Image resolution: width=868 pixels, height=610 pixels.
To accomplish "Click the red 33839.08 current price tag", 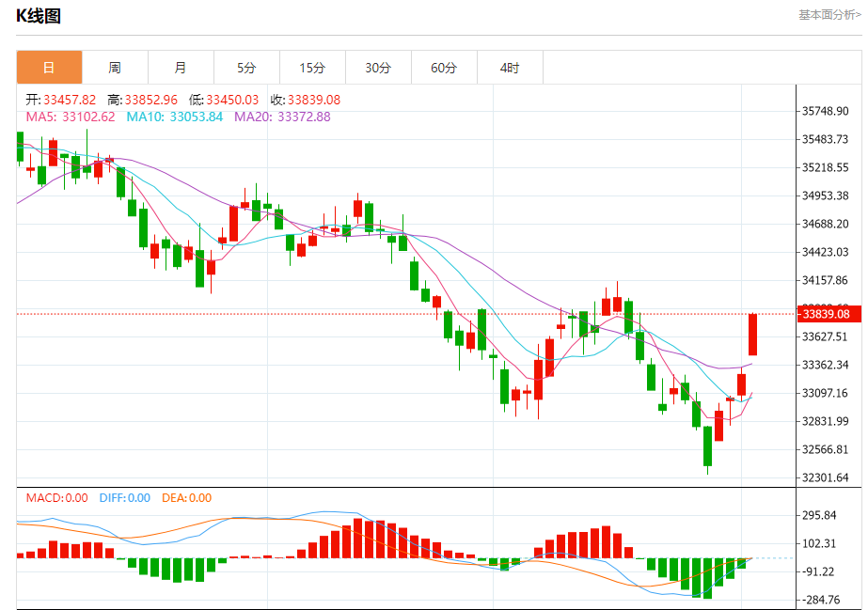I will point(829,314).
